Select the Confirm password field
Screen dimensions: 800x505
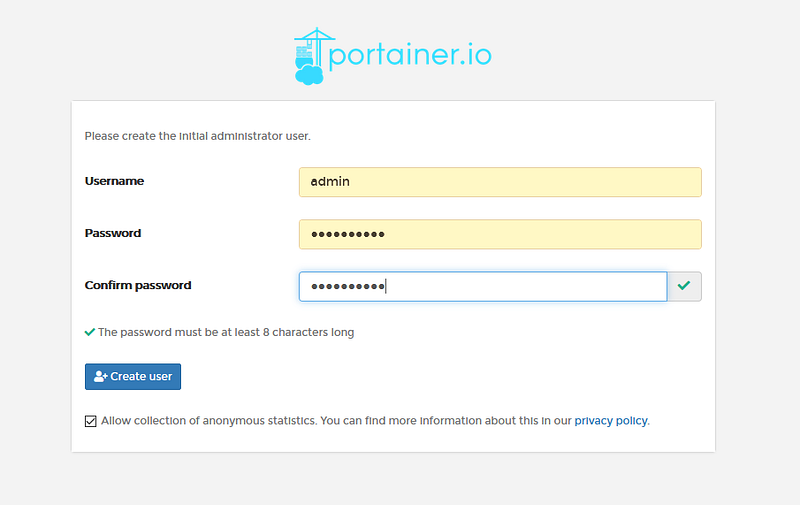click(x=483, y=286)
